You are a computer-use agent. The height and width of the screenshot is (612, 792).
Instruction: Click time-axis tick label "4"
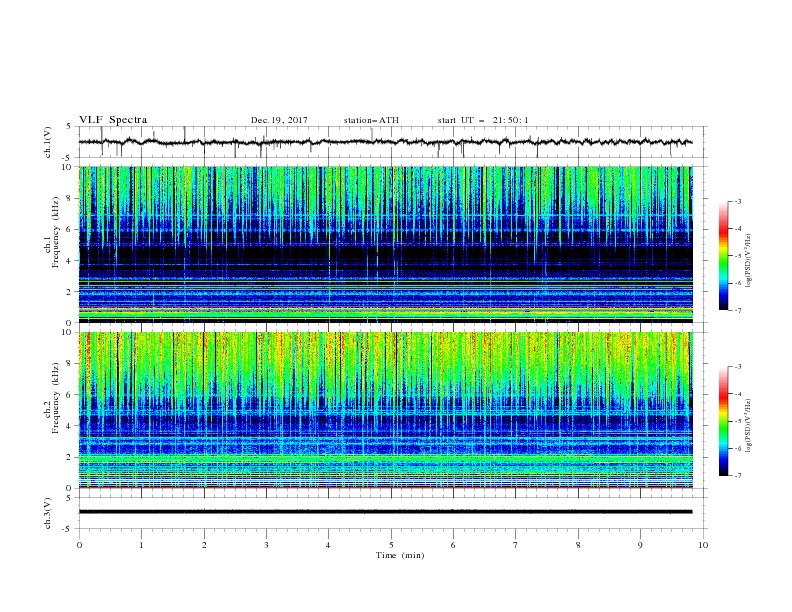point(328,545)
